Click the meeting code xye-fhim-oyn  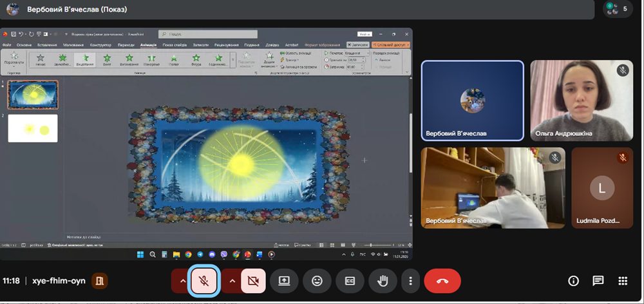(x=59, y=281)
